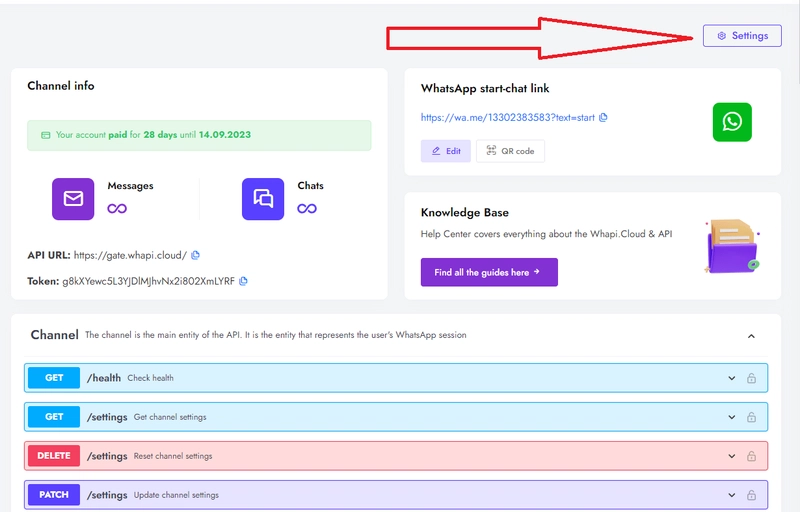Click the GET badge for /settings

coord(54,417)
